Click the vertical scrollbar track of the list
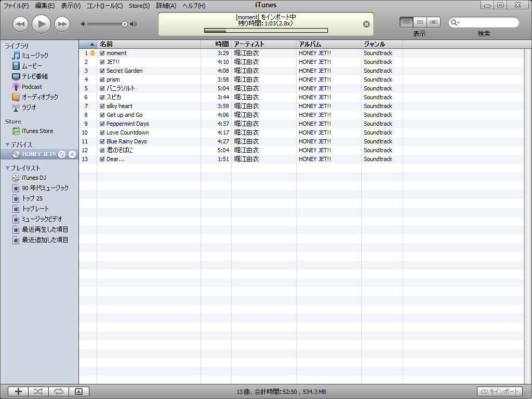Screen dimensions: 532x399 tap(528, 216)
